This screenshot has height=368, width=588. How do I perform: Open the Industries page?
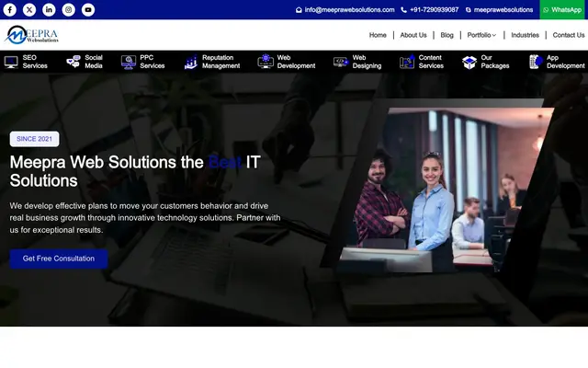coord(525,35)
